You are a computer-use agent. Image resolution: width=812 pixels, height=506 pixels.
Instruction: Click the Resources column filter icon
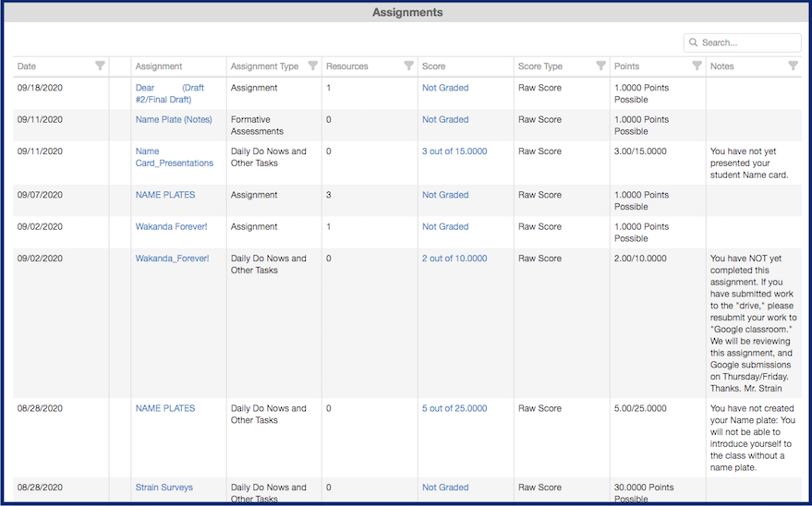408,66
